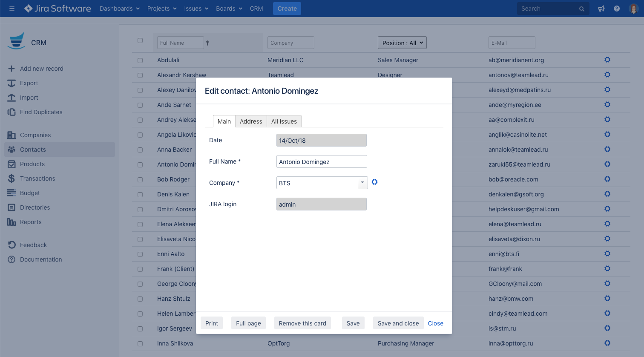Image resolution: width=644 pixels, height=357 pixels.
Task: Click the hamburger menu icon in header
Action: (x=12, y=9)
